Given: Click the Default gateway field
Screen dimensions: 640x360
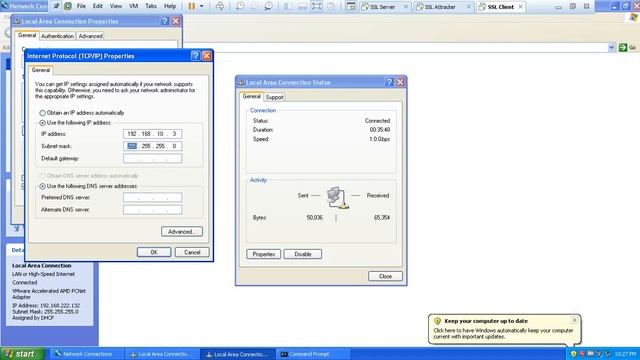Looking at the screenshot, I should (x=152, y=158).
